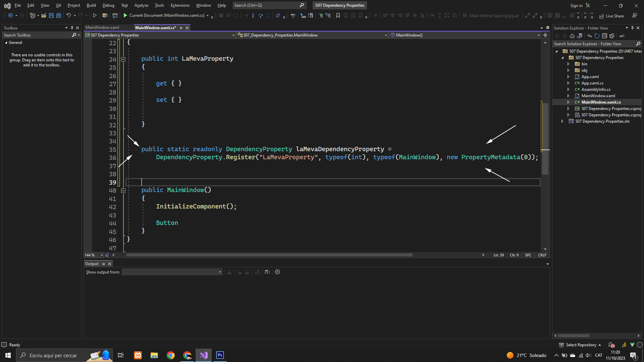This screenshot has width=644, height=362.
Task: Expand the bin folder node
Action: (568, 64)
